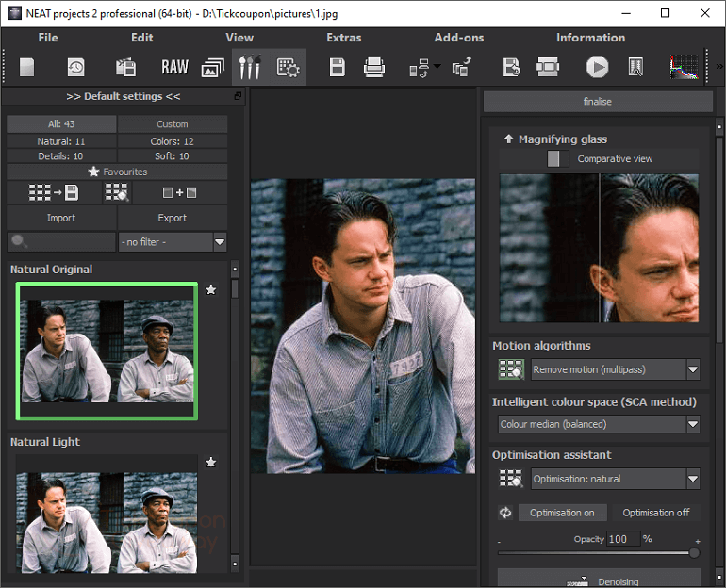Click the new blank document icon
Viewport: 726px width, 588px height.
[x=26, y=67]
